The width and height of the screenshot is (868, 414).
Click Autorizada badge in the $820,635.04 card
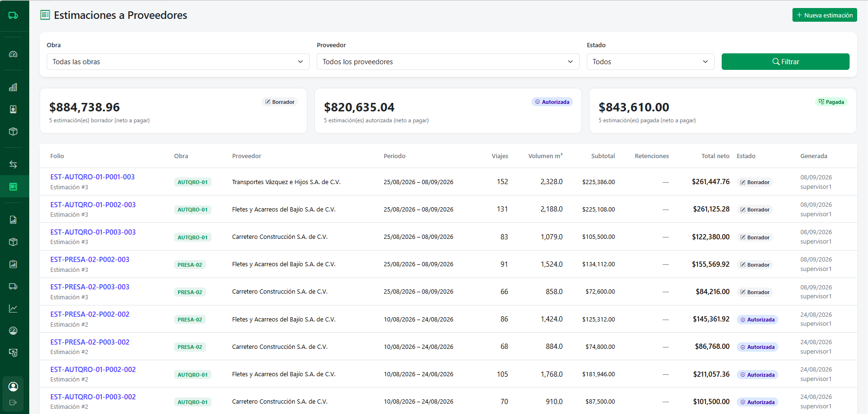click(552, 102)
